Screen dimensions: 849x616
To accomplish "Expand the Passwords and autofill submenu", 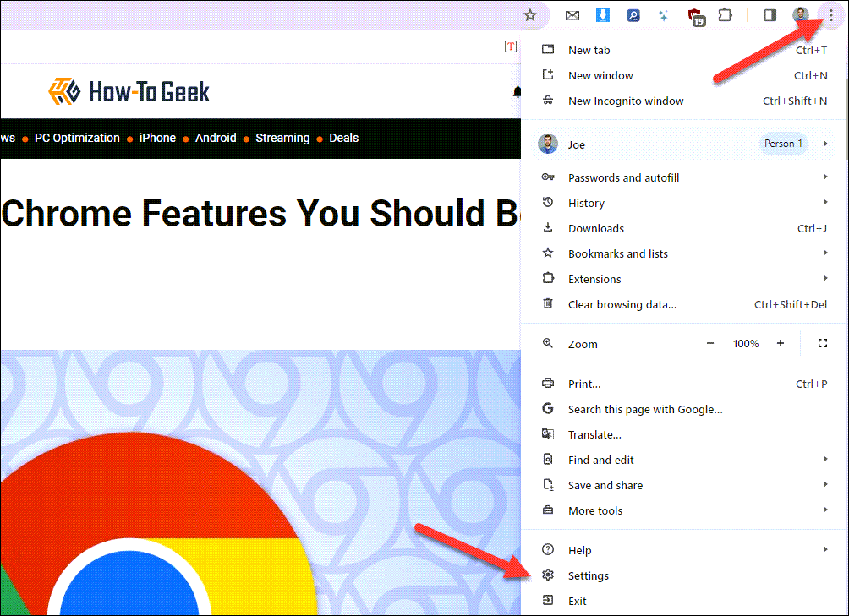I will coord(623,177).
